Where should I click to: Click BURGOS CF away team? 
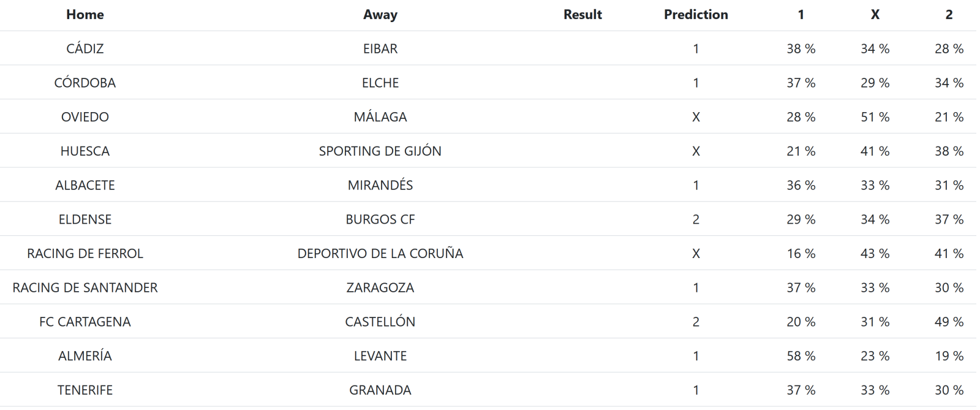tap(380, 219)
